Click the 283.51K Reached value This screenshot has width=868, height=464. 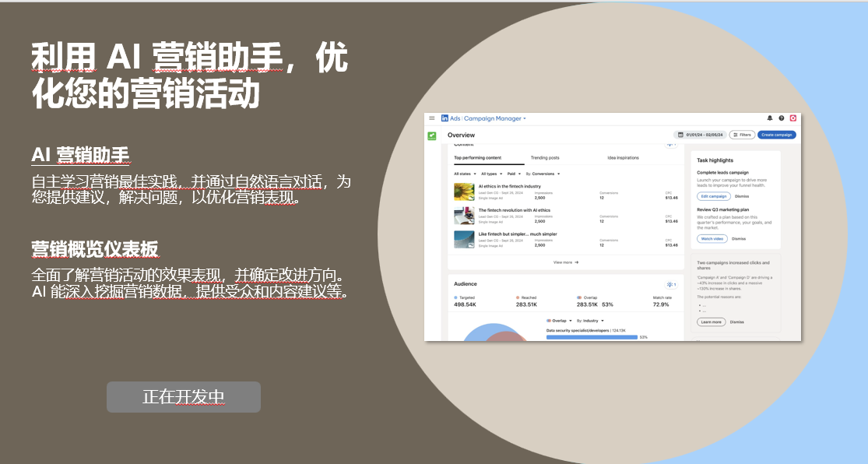pyautogui.click(x=526, y=304)
